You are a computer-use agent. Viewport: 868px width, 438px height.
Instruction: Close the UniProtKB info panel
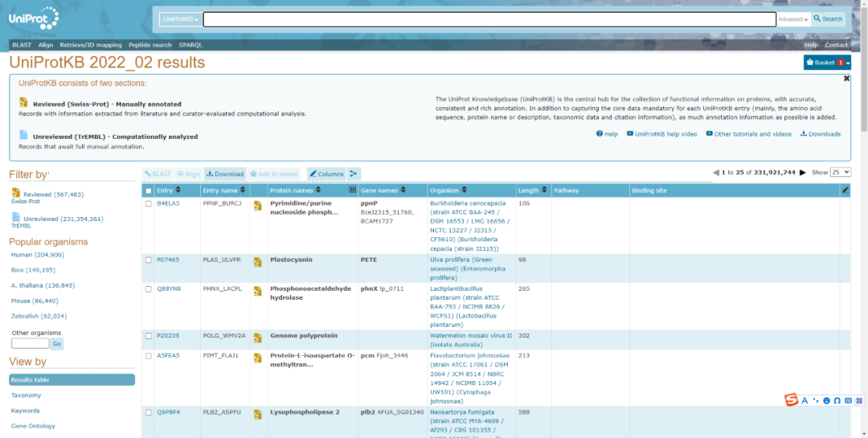(x=846, y=79)
